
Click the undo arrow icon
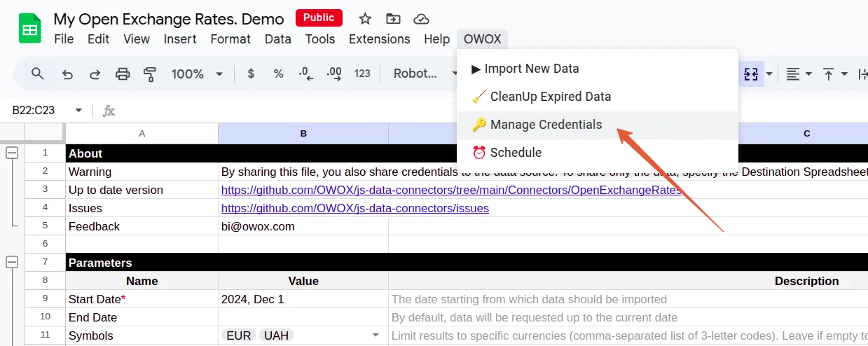point(68,74)
